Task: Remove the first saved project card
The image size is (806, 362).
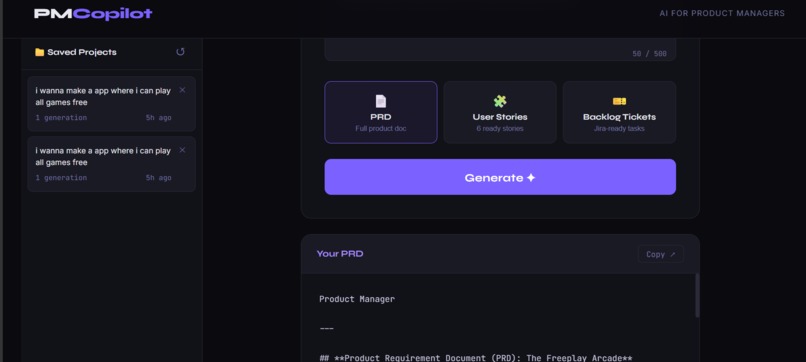Action: pos(182,90)
